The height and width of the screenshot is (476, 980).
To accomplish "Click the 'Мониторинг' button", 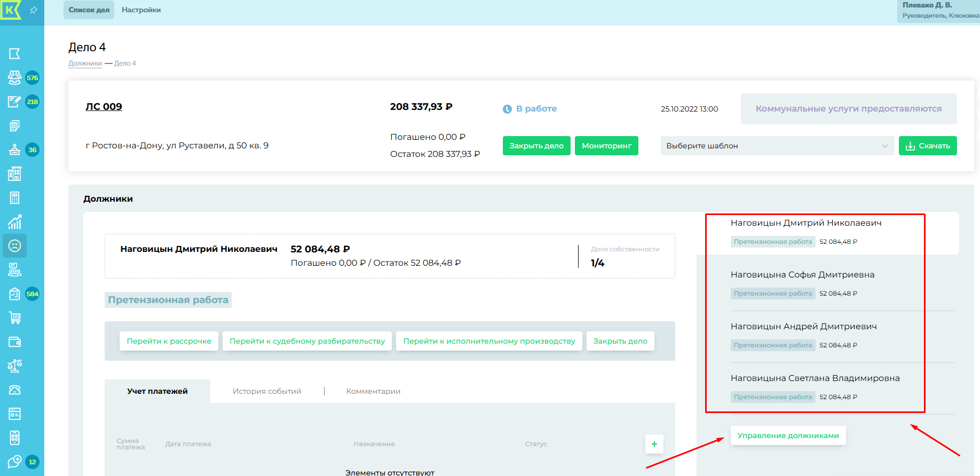I will click(x=606, y=146).
